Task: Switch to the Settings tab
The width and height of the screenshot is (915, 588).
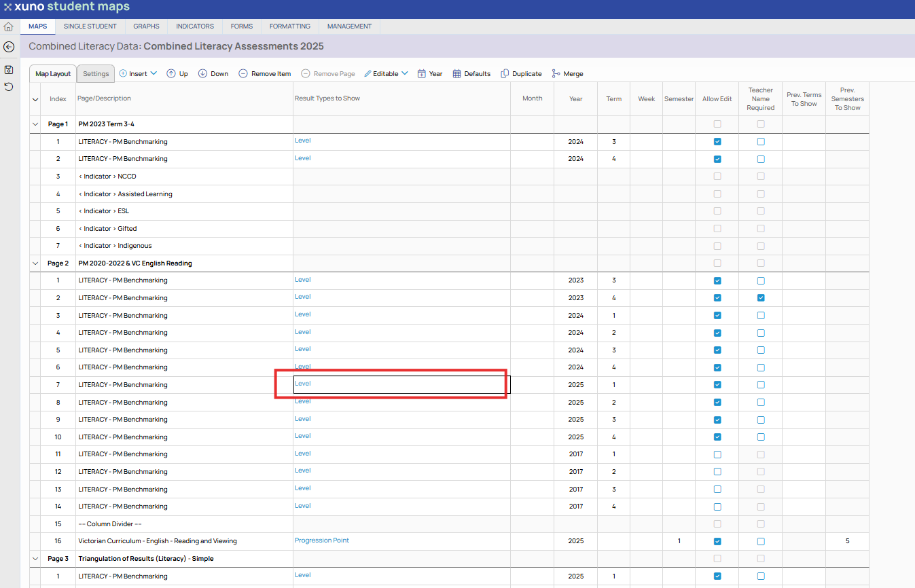Action: [96, 73]
